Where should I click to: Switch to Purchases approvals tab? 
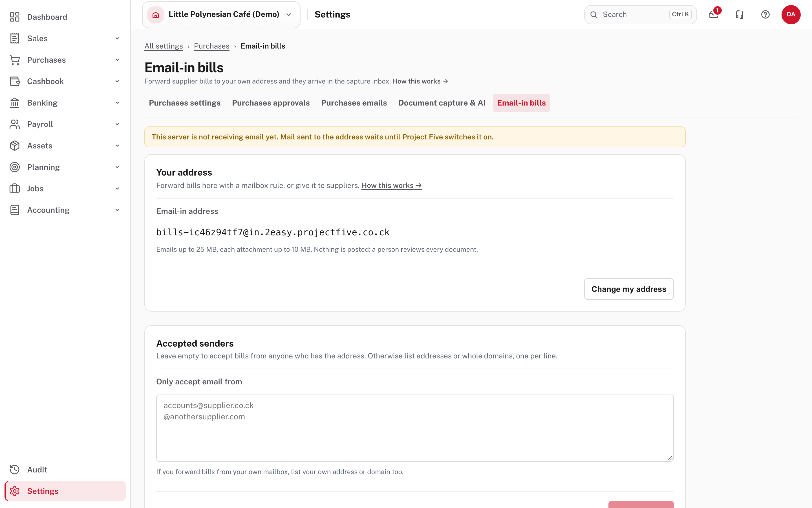pos(271,103)
